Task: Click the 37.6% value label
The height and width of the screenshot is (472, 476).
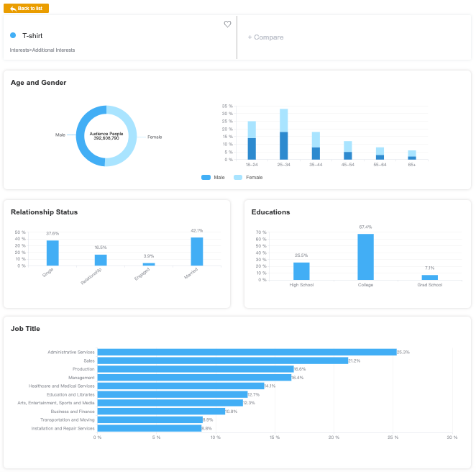Action: point(52,234)
